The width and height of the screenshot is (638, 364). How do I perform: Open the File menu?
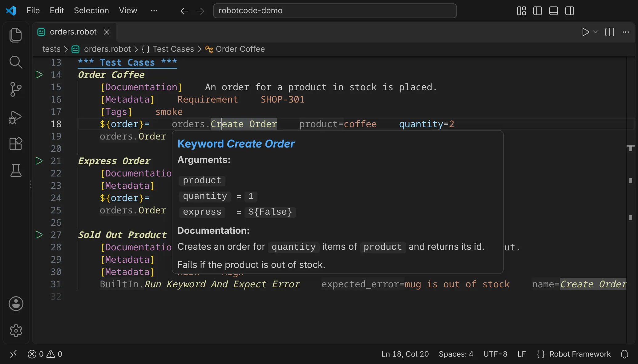pyautogui.click(x=33, y=10)
